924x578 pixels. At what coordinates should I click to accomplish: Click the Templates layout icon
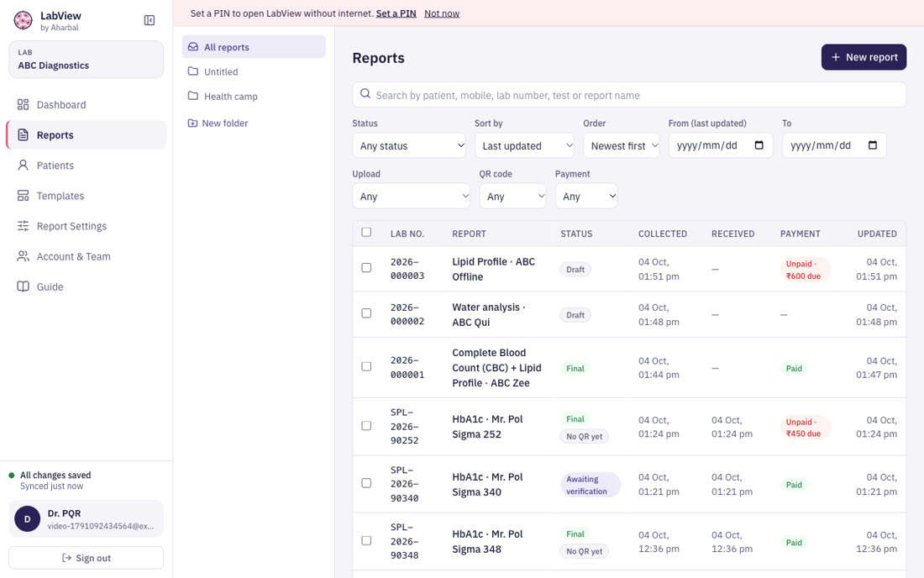pos(23,196)
